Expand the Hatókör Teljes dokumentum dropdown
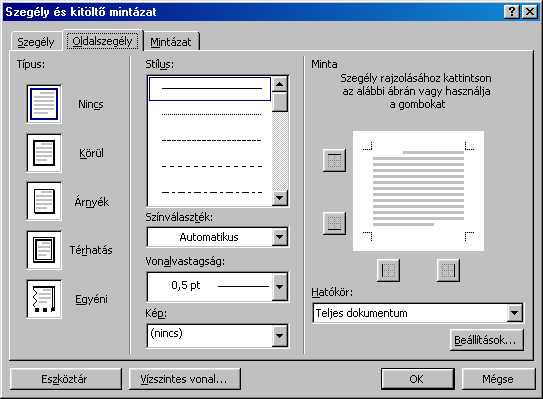Viewport: 543px width, 399px height. click(515, 313)
